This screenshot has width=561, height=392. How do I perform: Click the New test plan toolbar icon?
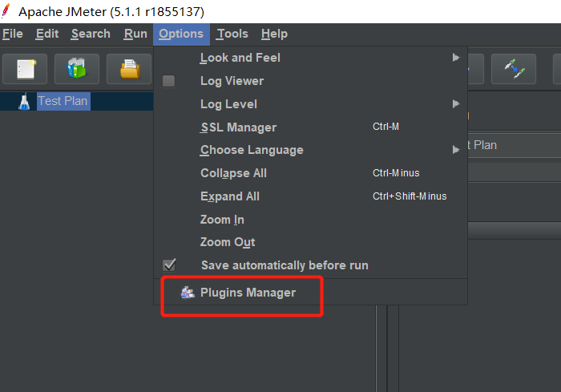pos(25,70)
